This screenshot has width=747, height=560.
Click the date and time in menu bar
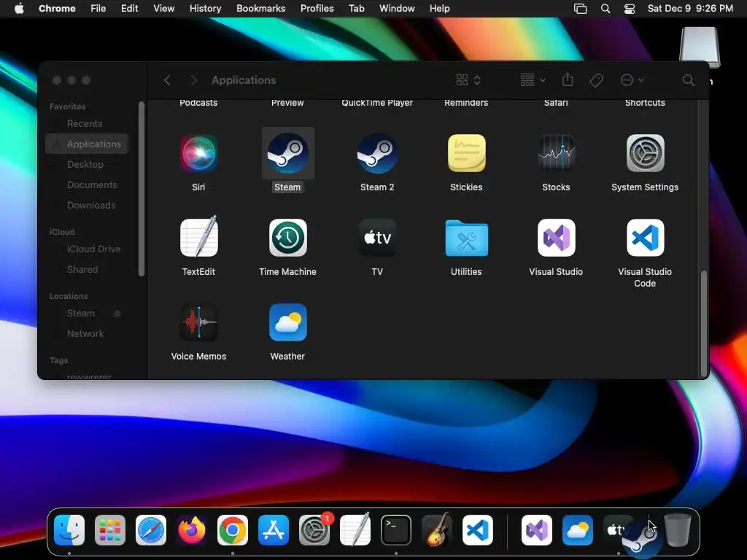point(690,9)
